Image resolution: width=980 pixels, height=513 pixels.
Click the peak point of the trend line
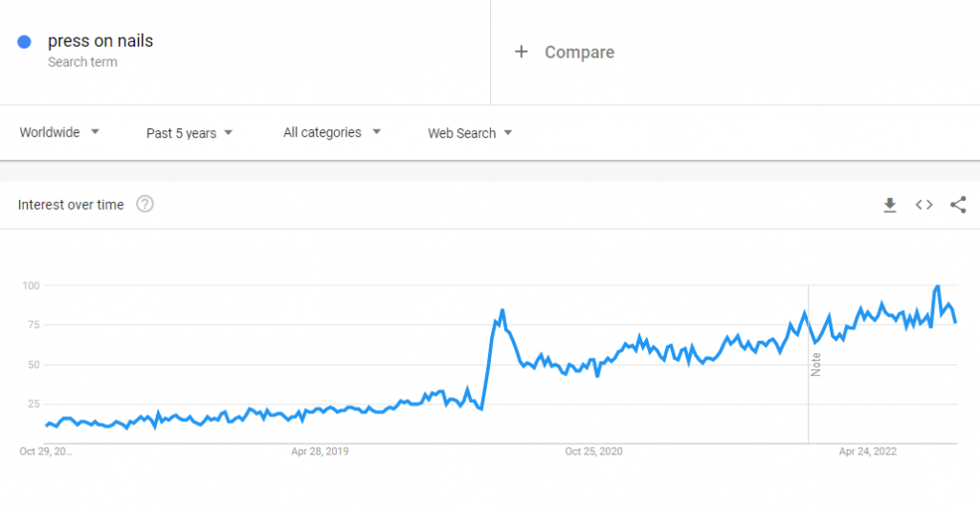click(938, 286)
